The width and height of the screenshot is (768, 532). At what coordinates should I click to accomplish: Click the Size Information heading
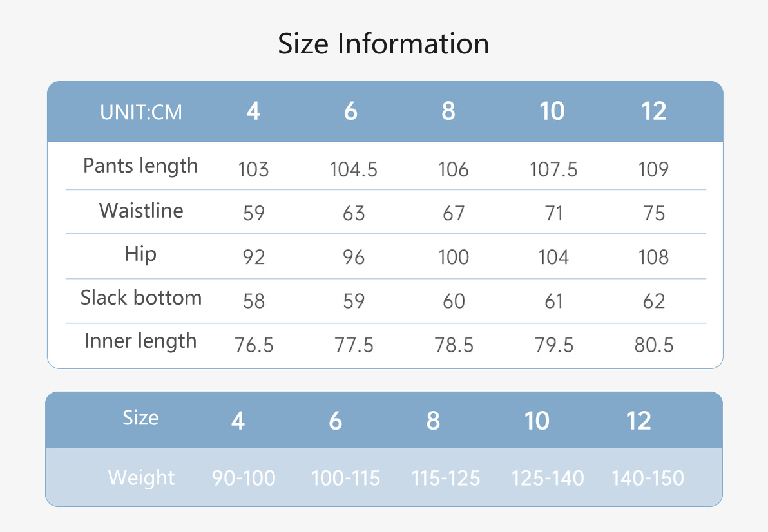coord(383,44)
